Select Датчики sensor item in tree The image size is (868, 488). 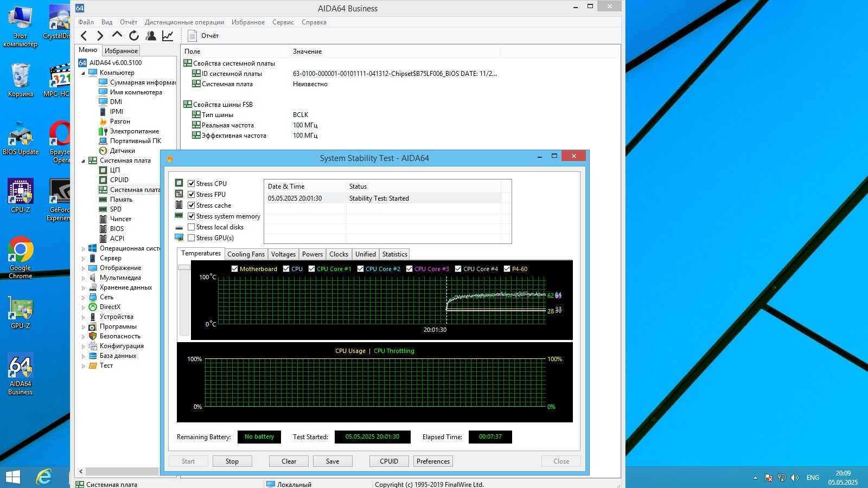pyautogui.click(x=123, y=151)
